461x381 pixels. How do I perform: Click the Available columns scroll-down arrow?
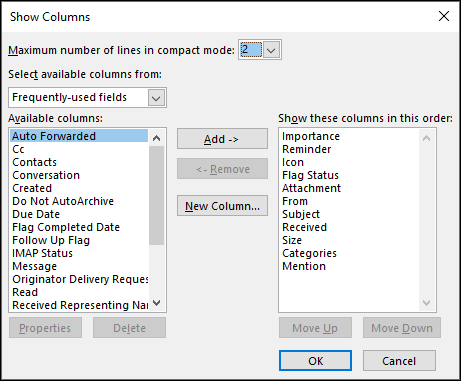[x=156, y=303]
